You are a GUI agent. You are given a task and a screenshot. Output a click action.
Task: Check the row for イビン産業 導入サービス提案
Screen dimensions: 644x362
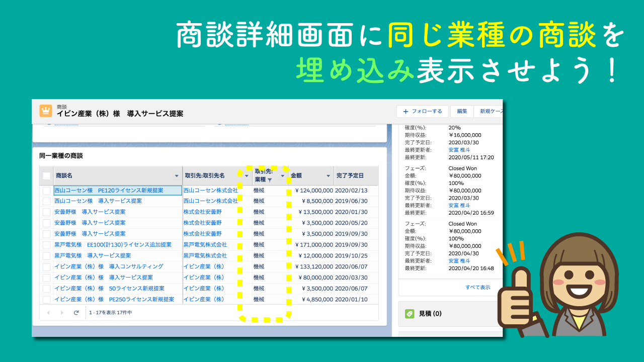coord(46,278)
